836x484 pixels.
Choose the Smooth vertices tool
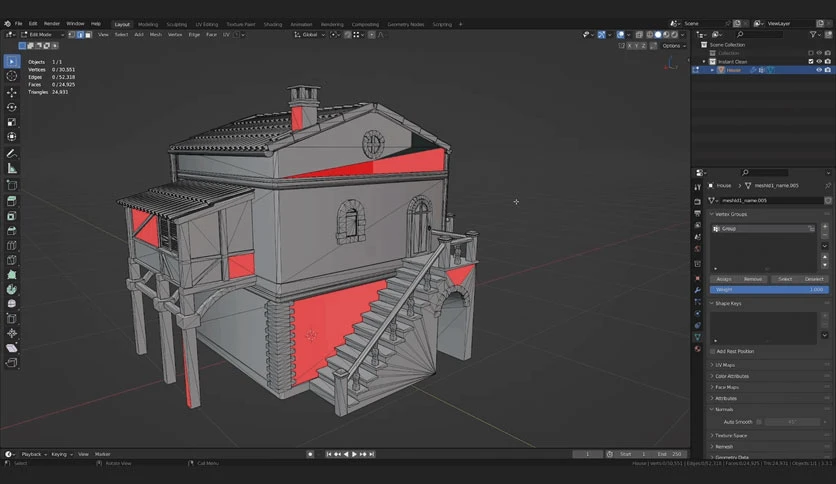tap(11, 304)
